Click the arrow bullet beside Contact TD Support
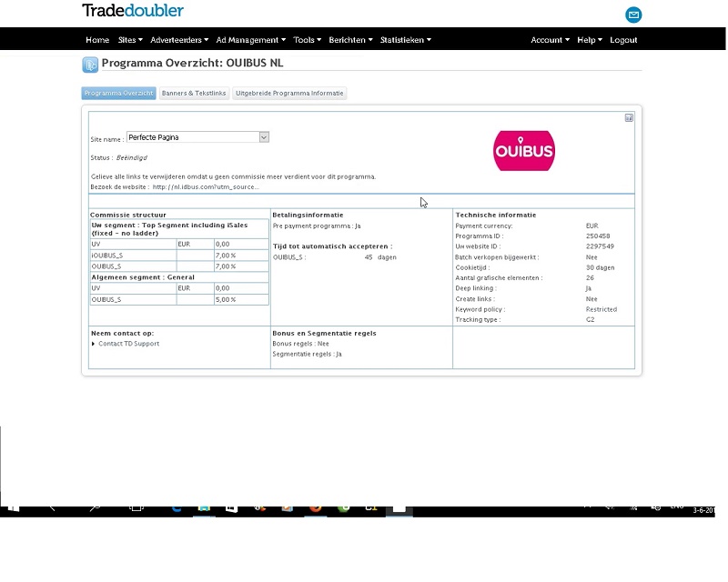The image size is (728, 582). [93, 344]
